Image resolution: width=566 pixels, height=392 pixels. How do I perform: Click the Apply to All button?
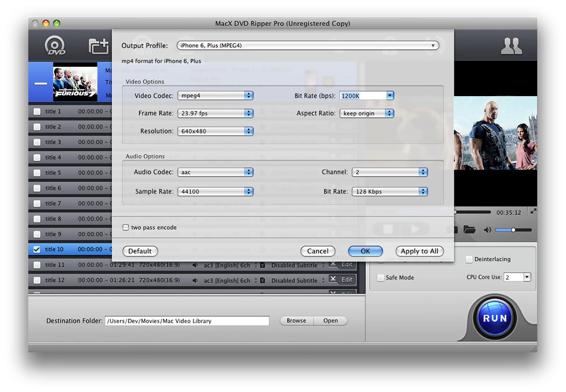coord(419,251)
